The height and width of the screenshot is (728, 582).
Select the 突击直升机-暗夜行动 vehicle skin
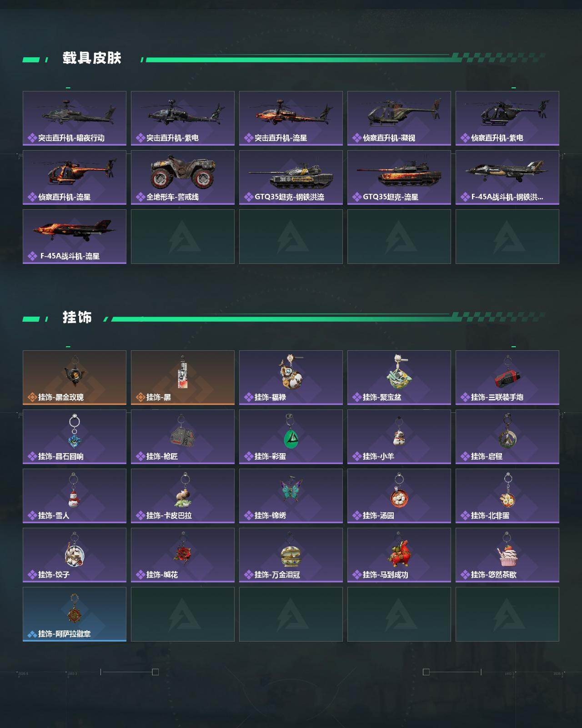(x=75, y=118)
